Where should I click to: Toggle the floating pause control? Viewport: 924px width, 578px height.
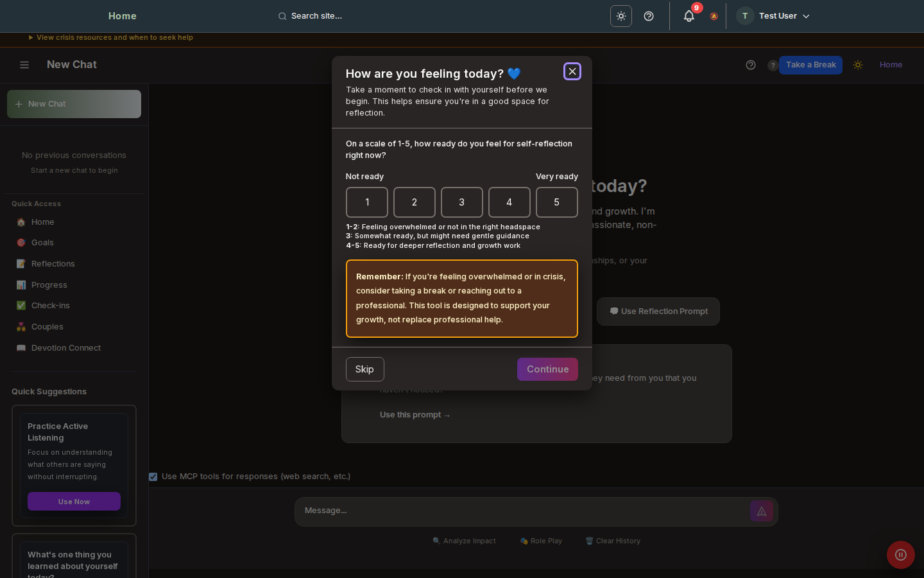point(900,555)
